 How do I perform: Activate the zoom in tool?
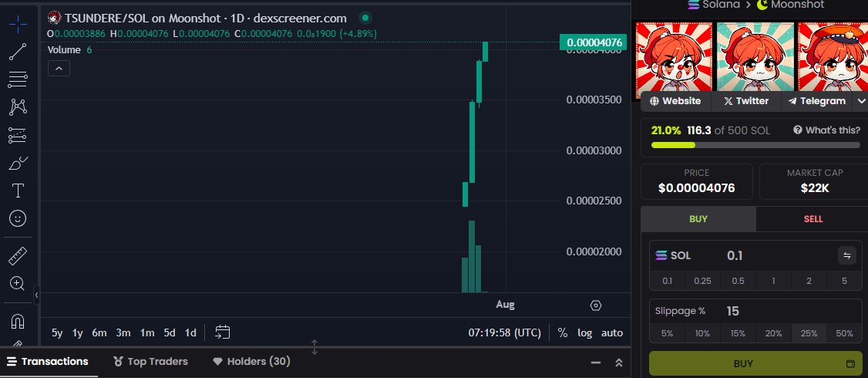click(x=18, y=284)
